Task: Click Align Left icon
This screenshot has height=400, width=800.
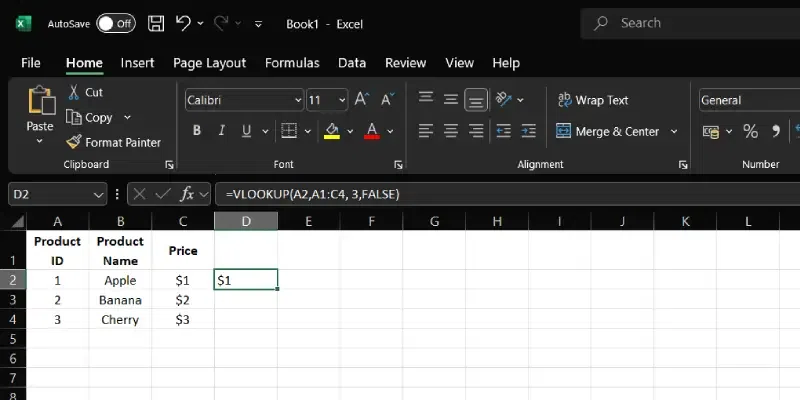Action: (x=426, y=131)
